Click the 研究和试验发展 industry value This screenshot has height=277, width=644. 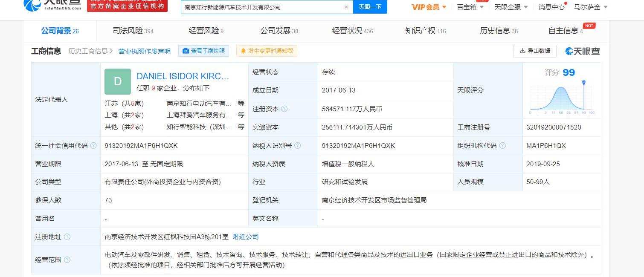[345, 182]
